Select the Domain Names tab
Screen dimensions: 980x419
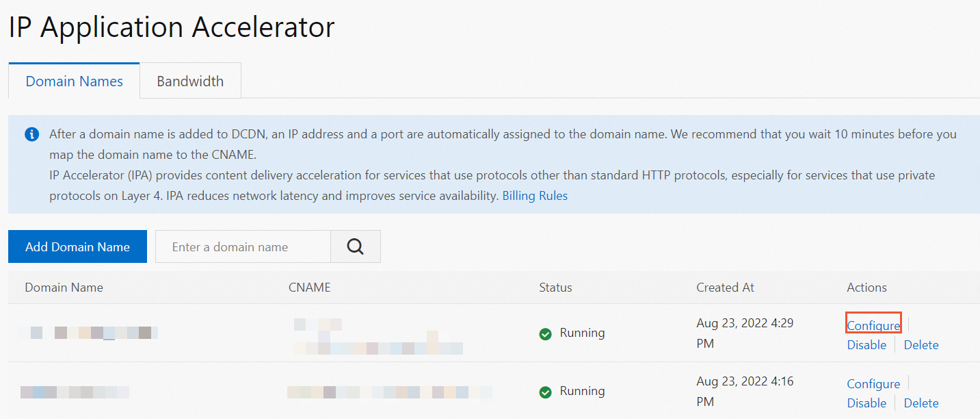click(x=74, y=81)
